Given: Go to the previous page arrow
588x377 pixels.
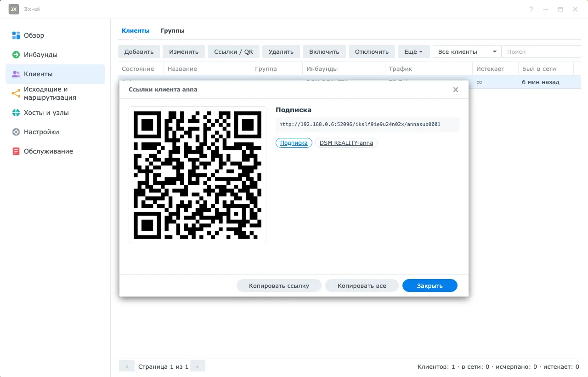Looking at the screenshot, I should [127, 366].
